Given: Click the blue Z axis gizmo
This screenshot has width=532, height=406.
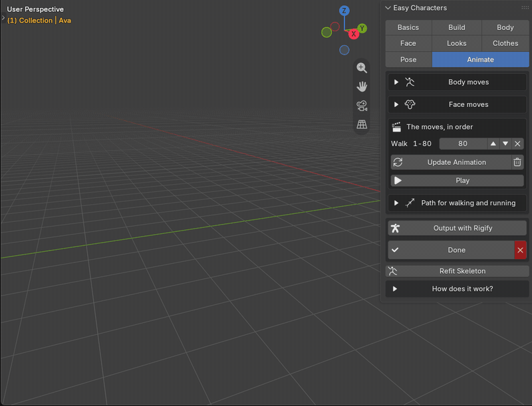Looking at the screenshot, I should coord(344,11).
